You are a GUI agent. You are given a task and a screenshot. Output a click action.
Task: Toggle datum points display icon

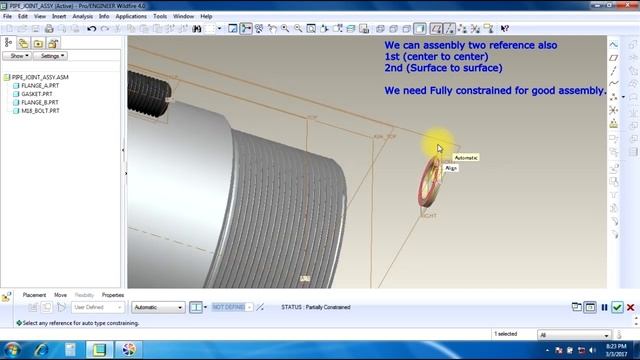tap(462, 29)
